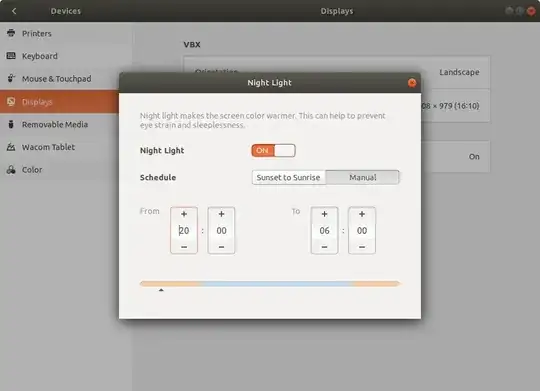Open the Night Light row showing On
This screenshot has height=391, width=540.
[455, 157]
